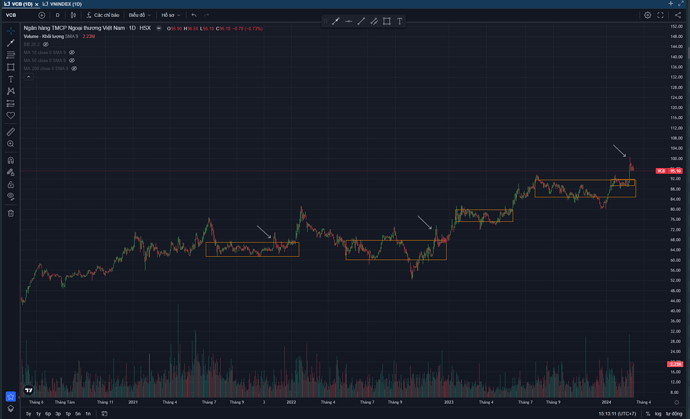The height and width of the screenshot is (419, 690).
Task: Select horizontal line in floating toolbar
Action: click(x=348, y=21)
